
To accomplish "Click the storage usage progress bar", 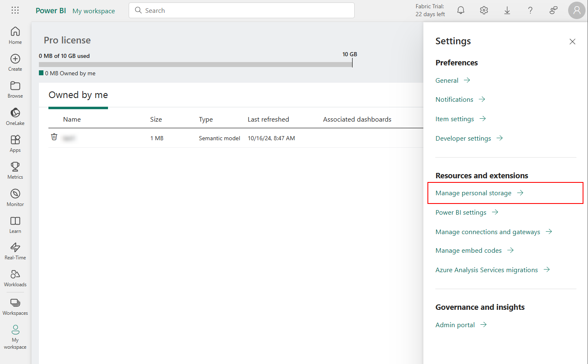I will [194, 64].
